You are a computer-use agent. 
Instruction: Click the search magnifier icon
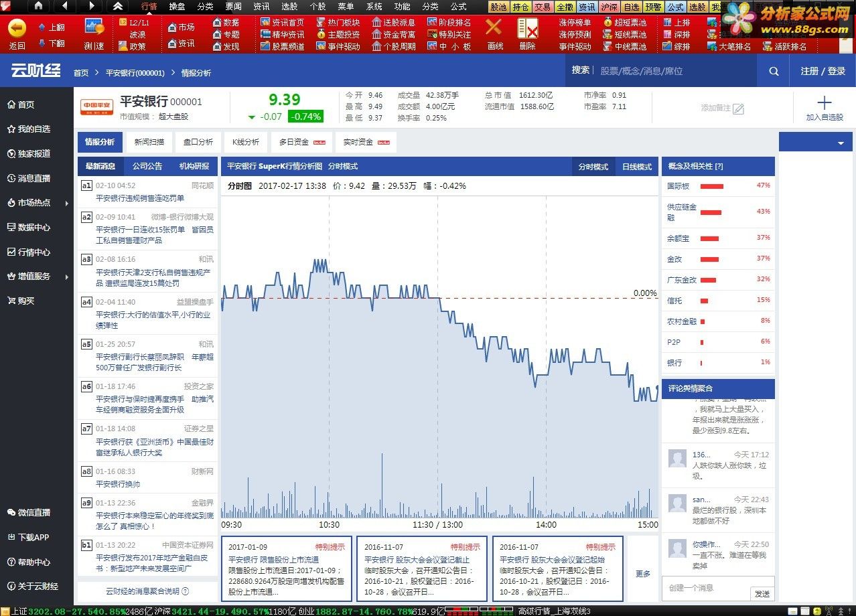coord(774,71)
